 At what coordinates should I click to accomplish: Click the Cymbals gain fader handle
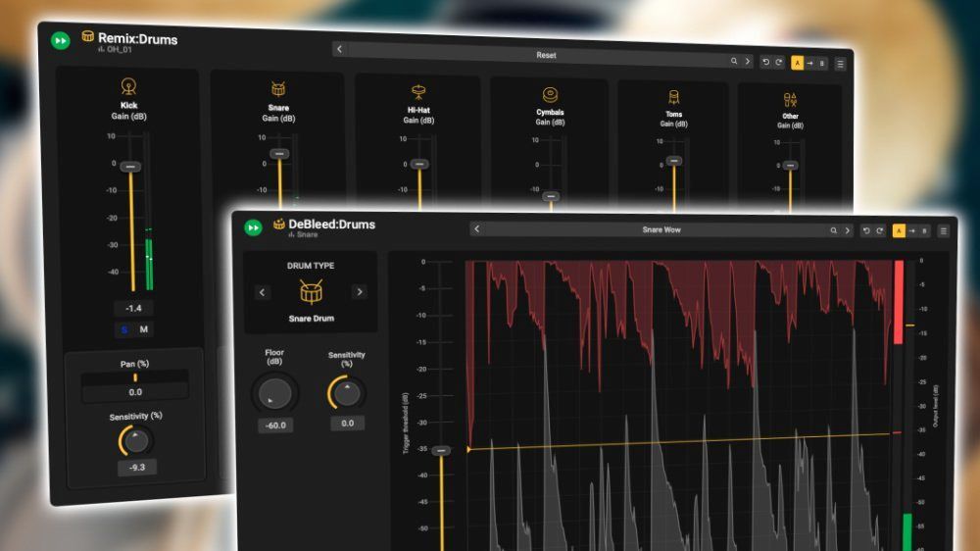(551, 196)
